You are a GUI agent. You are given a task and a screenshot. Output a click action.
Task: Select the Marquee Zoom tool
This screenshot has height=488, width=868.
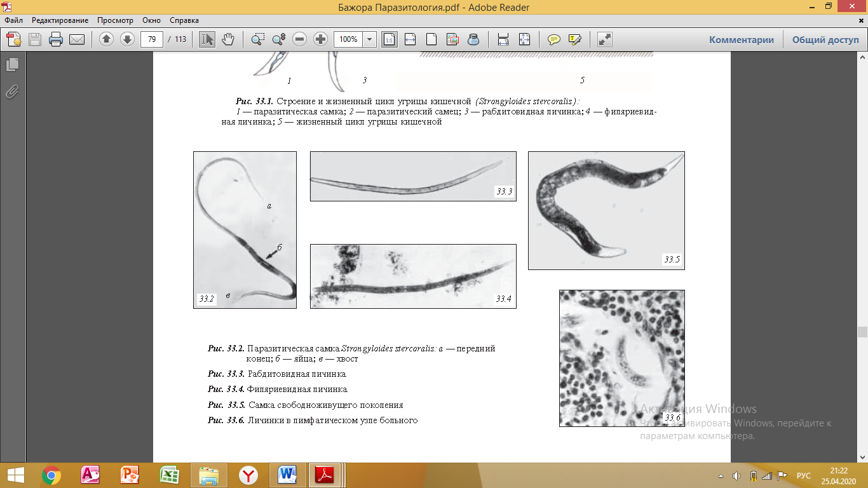pos(257,39)
